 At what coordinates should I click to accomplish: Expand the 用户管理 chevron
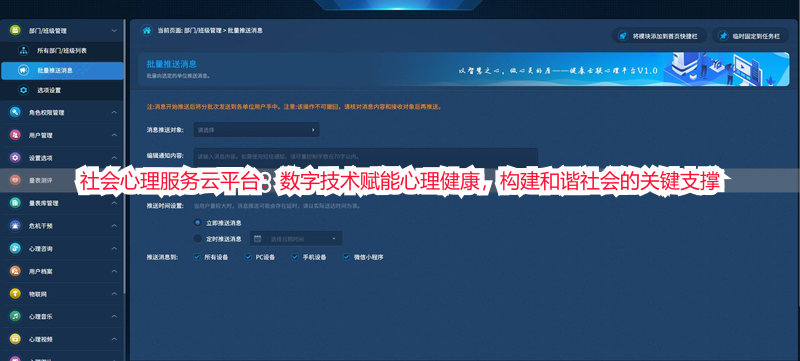(x=114, y=135)
